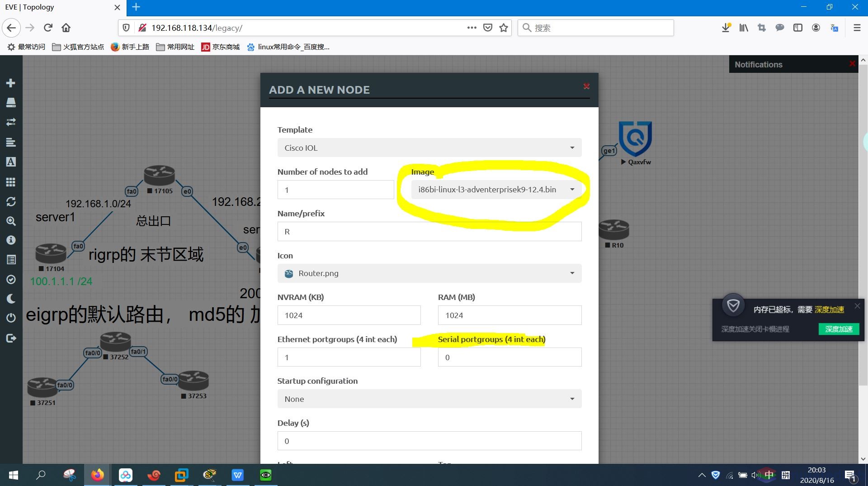
Task: Close the memory warning popup
Action: click(x=857, y=306)
